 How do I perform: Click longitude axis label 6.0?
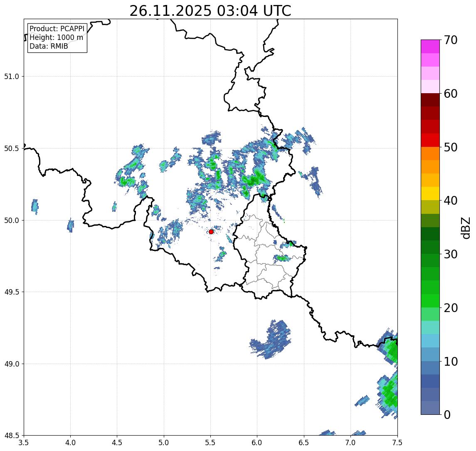tap(257, 443)
